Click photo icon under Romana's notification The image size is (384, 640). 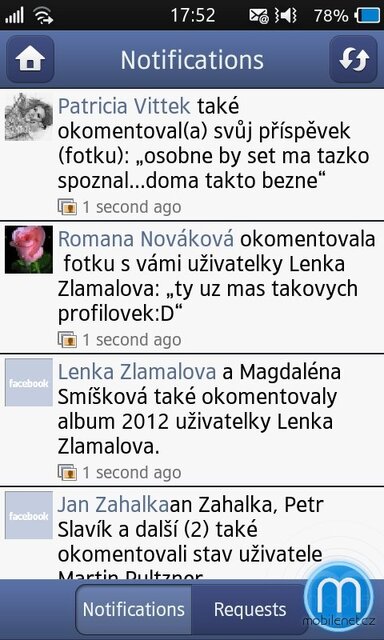click(67, 340)
